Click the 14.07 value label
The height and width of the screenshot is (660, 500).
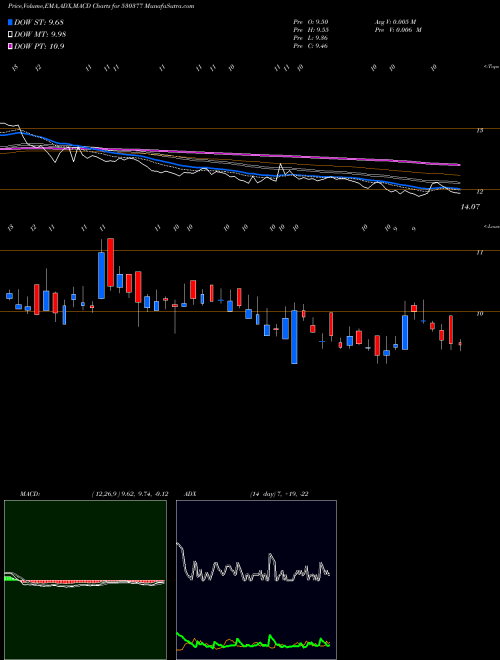[x=470, y=207]
